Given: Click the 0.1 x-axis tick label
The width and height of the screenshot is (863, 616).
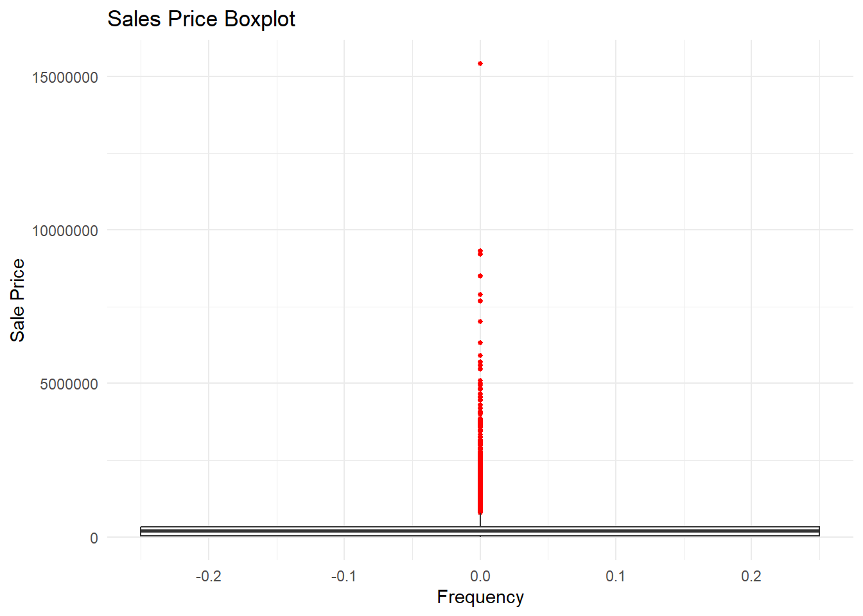Looking at the screenshot, I should pos(615,576).
